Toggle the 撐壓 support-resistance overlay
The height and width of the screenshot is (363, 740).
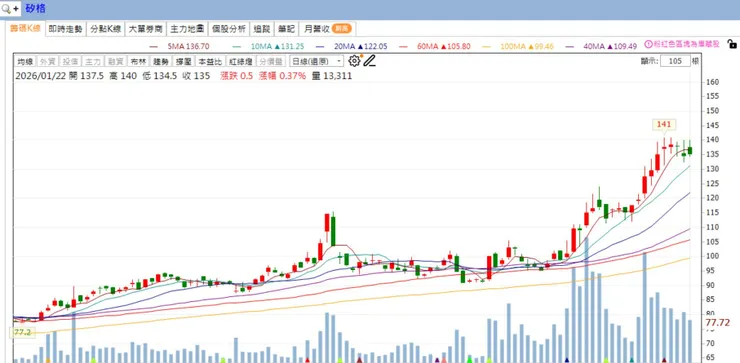(x=183, y=61)
